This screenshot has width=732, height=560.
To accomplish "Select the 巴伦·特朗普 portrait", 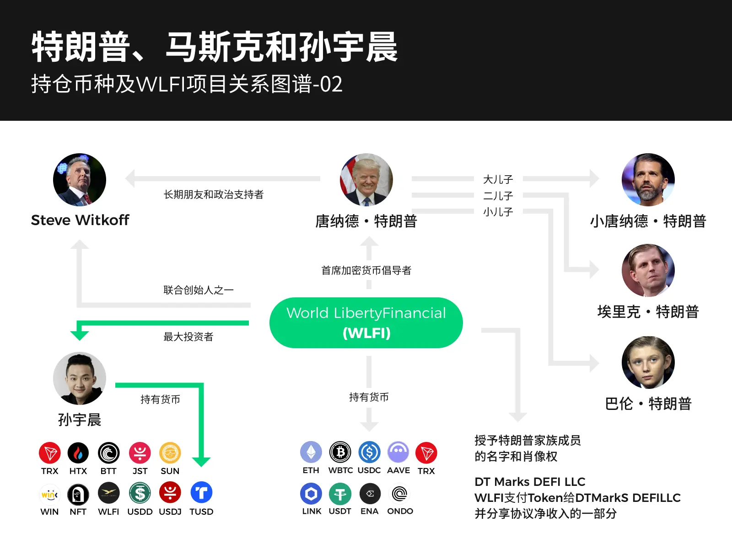I will [648, 363].
